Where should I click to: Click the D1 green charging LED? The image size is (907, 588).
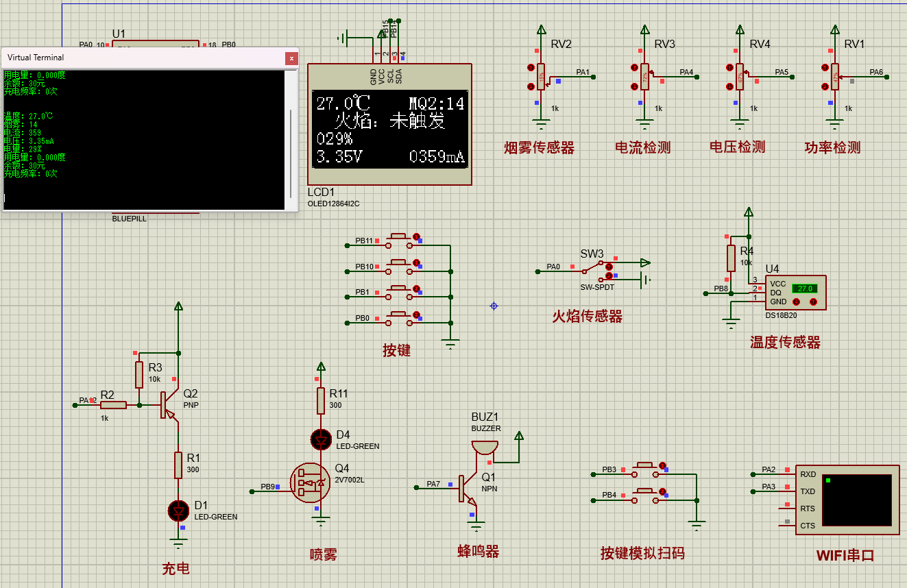(178, 511)
